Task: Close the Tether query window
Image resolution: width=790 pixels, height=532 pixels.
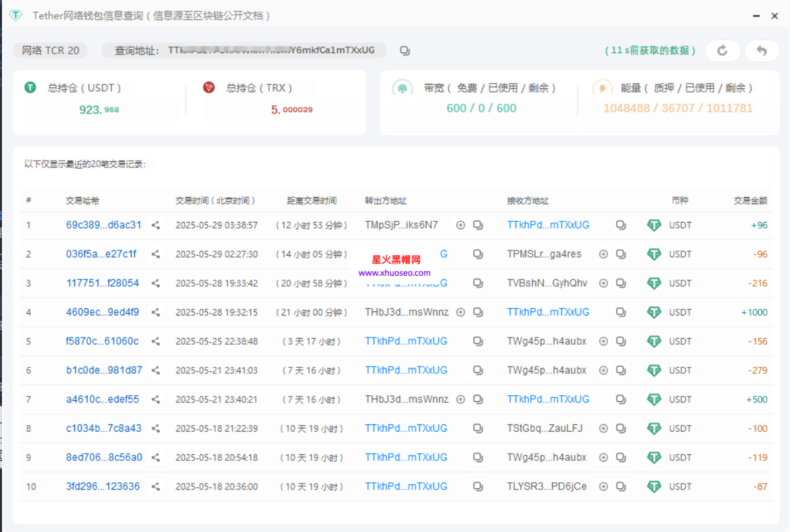Action: [775, 16]
